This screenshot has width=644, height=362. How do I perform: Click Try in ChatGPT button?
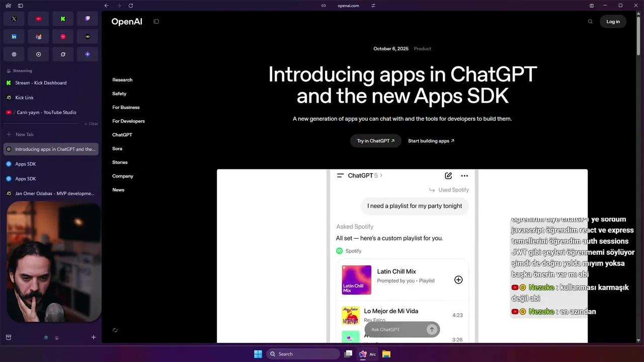pyautogui.click(x=375, y=141)
